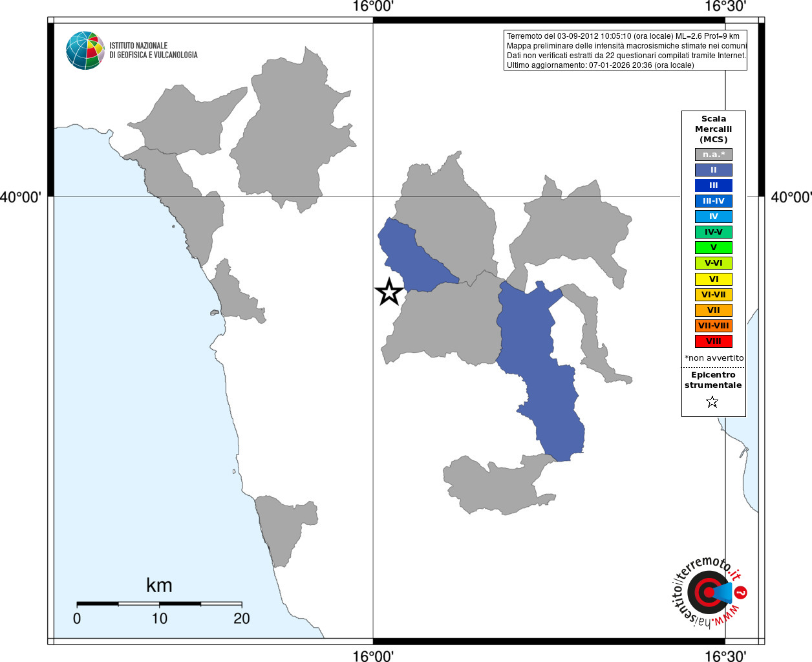Select the V-VI intensity legend swatch
The image size is (812, 662).
pos(714,263)
